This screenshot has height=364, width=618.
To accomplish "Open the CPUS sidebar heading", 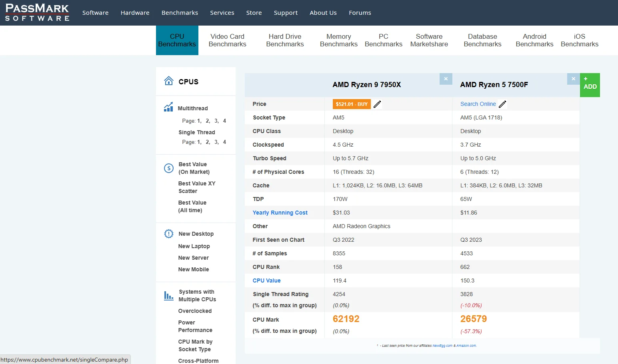I will [x=188, y=82].
